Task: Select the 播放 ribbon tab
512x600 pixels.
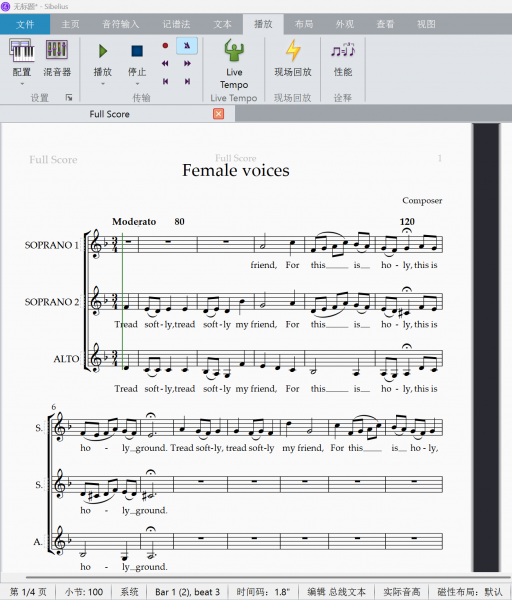Action: click(x=263, y=24)
